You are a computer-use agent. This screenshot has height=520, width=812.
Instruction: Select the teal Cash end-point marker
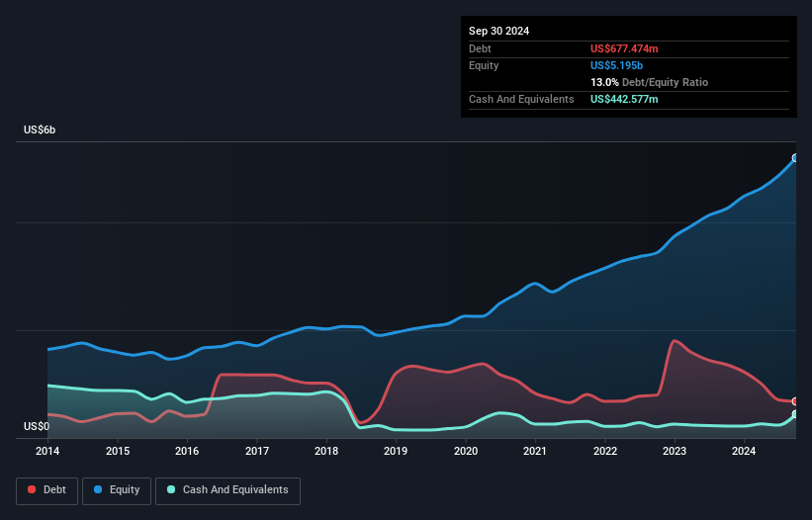pos(795,414)
